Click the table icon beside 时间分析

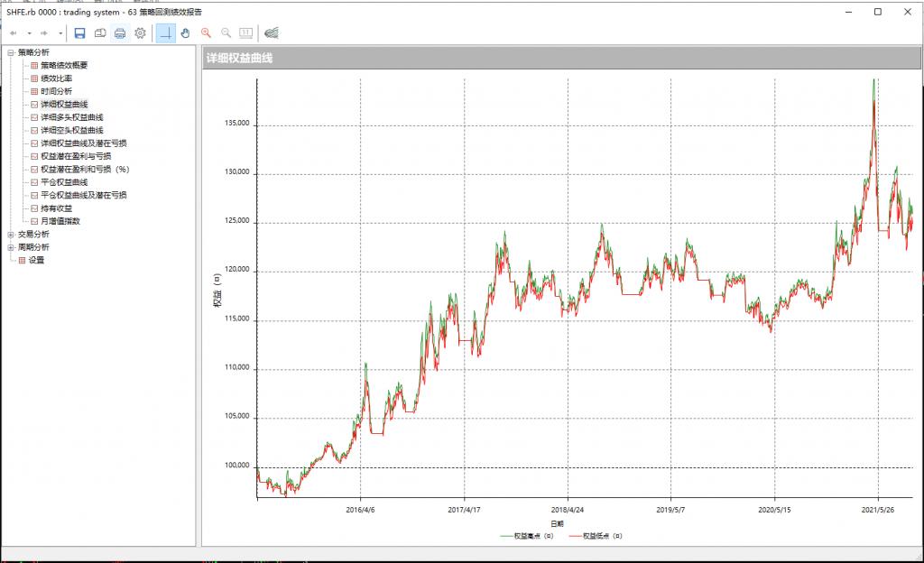coord(34,91)
